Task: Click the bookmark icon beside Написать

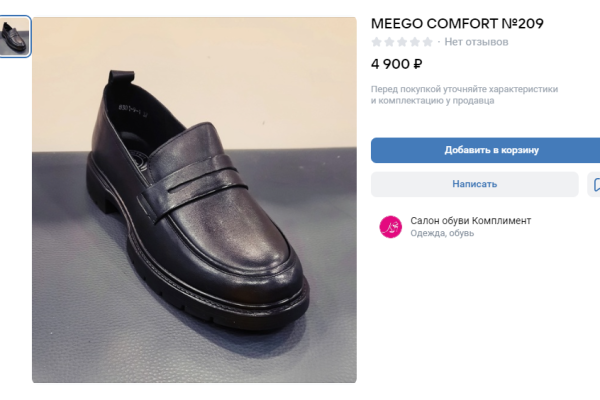Action: (x=595, y=184)
